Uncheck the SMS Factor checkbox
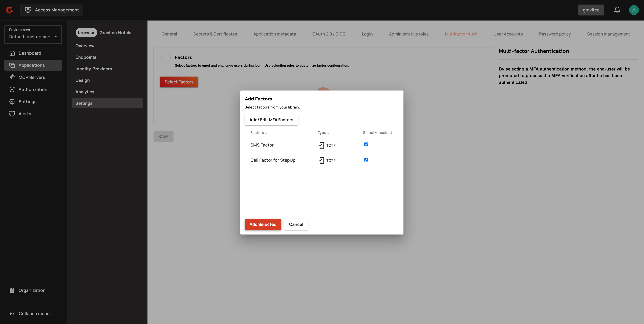The height and width of the screenshot is (324, 644). click(366, 145)
